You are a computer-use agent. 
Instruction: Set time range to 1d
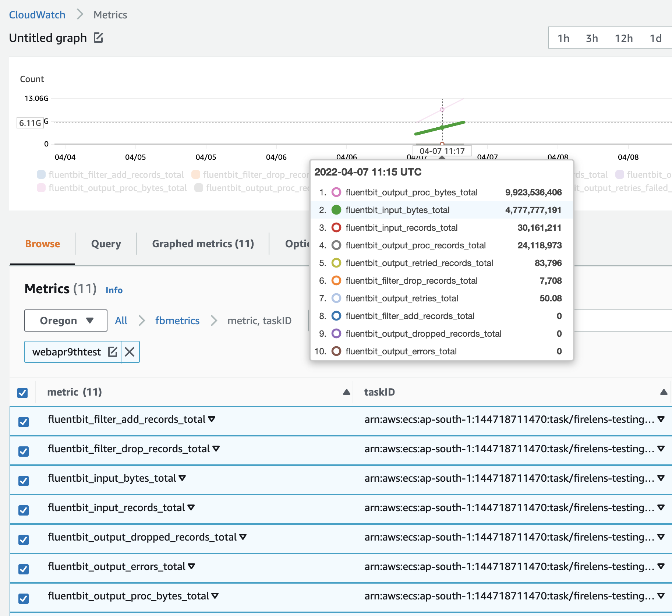pyautogui.click(x=655, y=38)
